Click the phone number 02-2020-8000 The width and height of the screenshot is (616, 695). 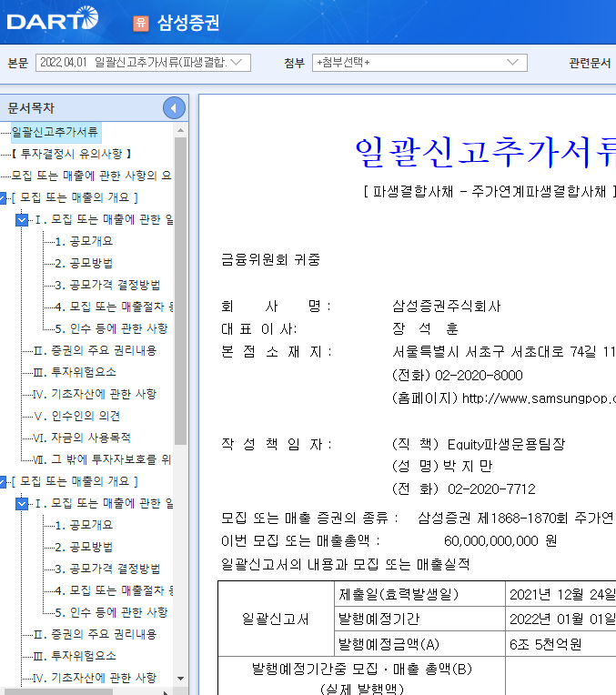(x=479, y=376)
